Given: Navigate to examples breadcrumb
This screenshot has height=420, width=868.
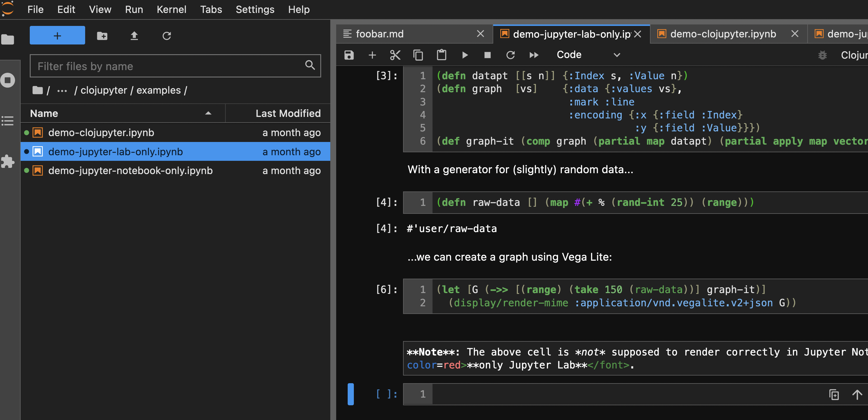Looking at the screenshot, I should click(159, 90).
